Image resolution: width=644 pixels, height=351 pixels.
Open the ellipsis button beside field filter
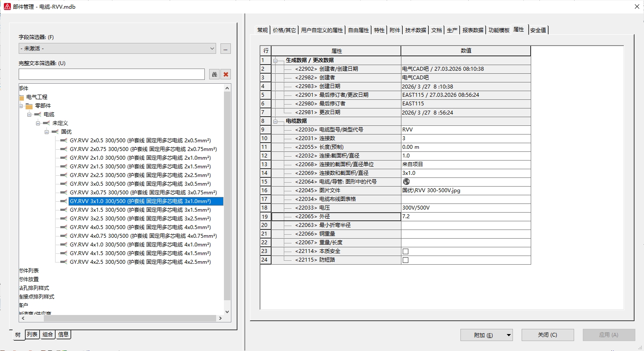coord(225,49)
